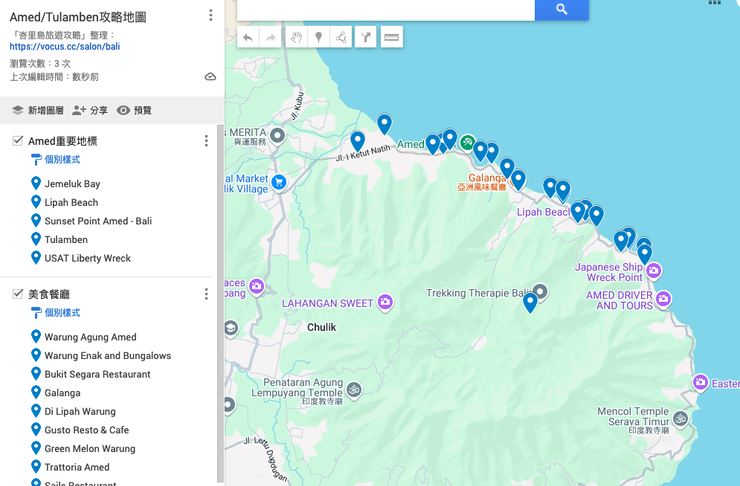Open 個別樣式 style under Amed重要地標
740x486 pixels.
pyautogui.click(x=61, y=160)
